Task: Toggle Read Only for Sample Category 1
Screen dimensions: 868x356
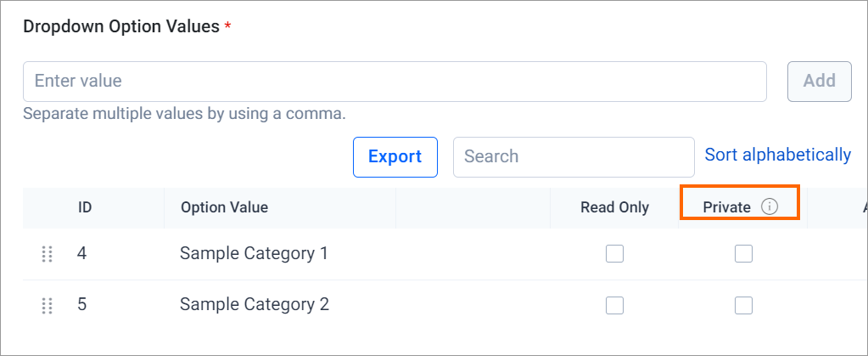Action: click(x=614, y=253)
